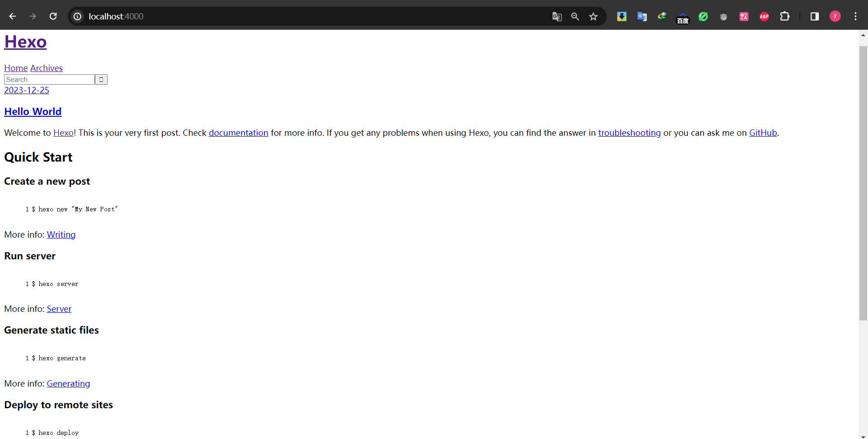Click the vertical scrollbar thumb
868x439 pixels.
click(x=863, y=183)
